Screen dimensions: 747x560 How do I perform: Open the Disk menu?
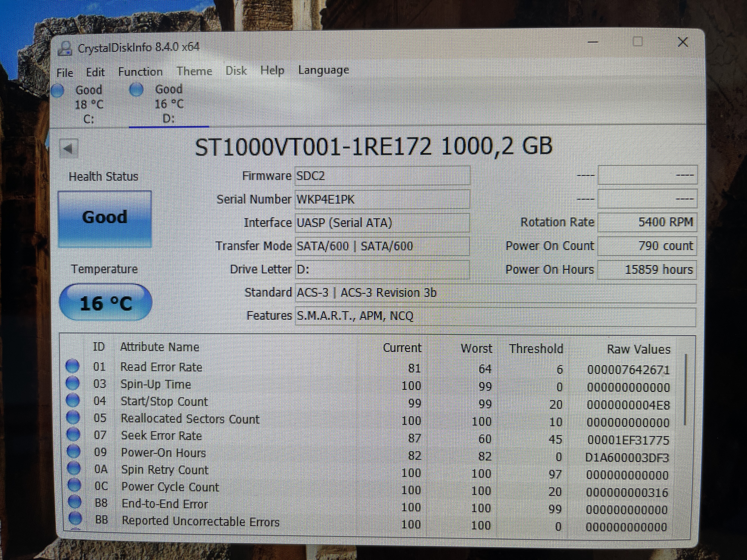click(x=236, y=71)
